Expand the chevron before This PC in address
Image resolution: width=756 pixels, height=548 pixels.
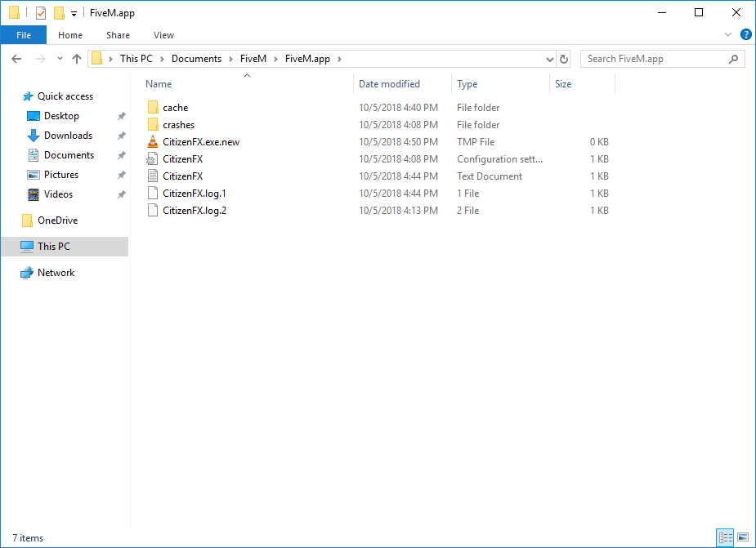coord(110,59)
